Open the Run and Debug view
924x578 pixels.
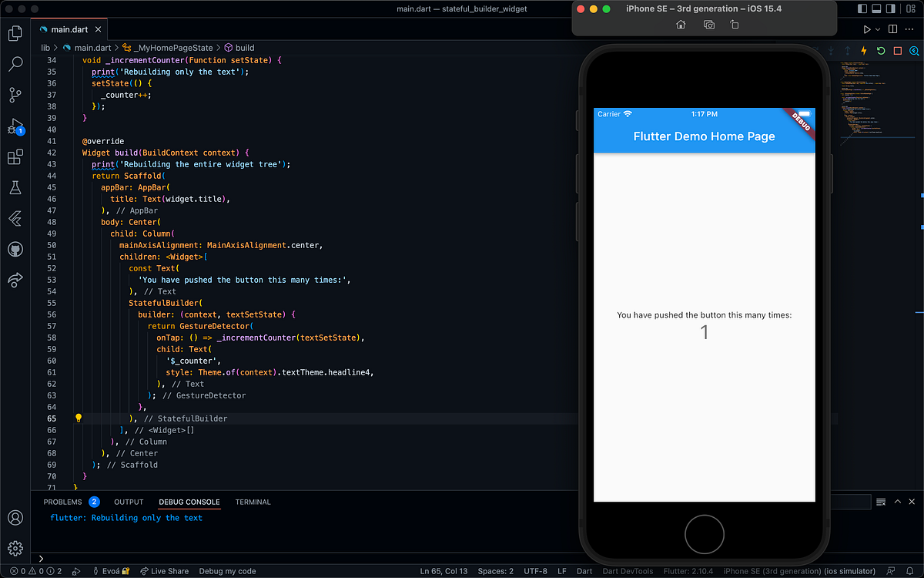15,126
